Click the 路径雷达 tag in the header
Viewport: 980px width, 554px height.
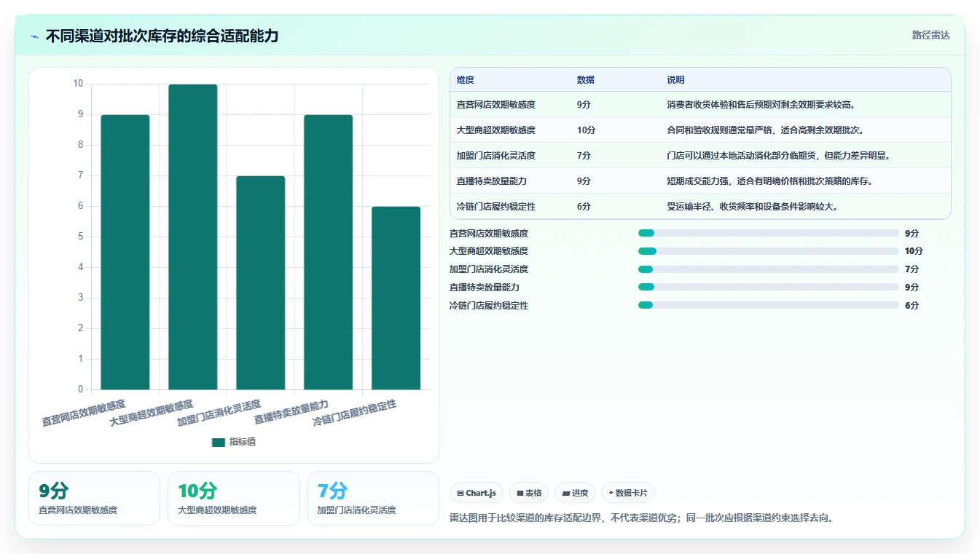point(931,35)
